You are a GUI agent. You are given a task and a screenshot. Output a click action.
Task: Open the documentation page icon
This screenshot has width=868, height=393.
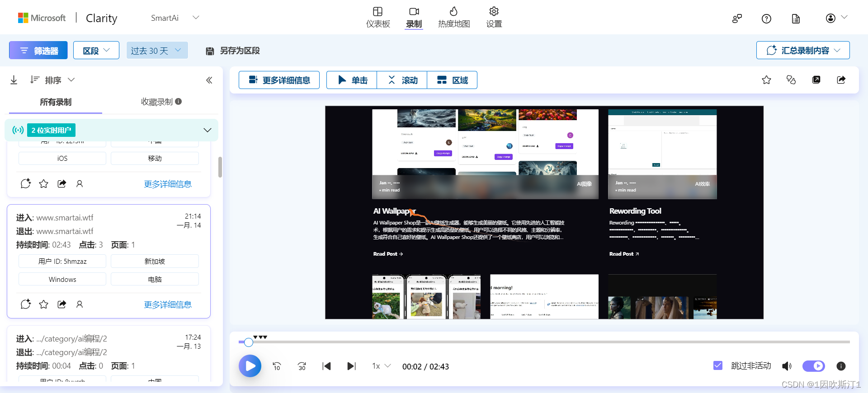coord(796,19)
